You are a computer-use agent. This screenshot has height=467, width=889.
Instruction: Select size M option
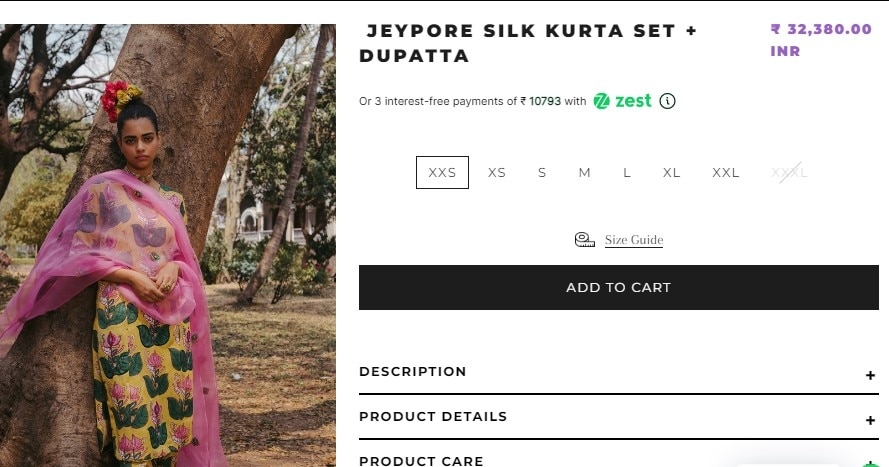(584, 172)
